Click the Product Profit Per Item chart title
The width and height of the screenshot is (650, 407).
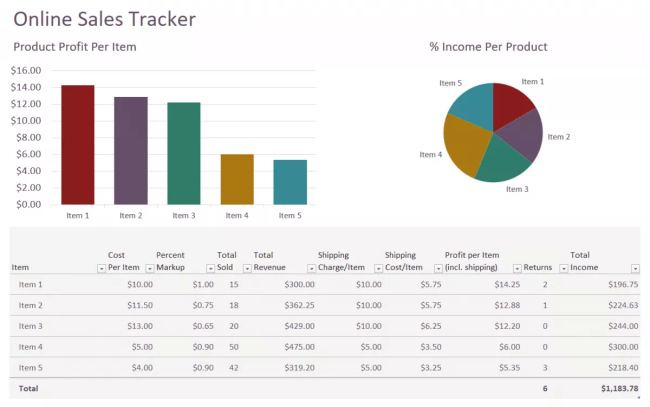pyautogui.click(x=74, y=47)
